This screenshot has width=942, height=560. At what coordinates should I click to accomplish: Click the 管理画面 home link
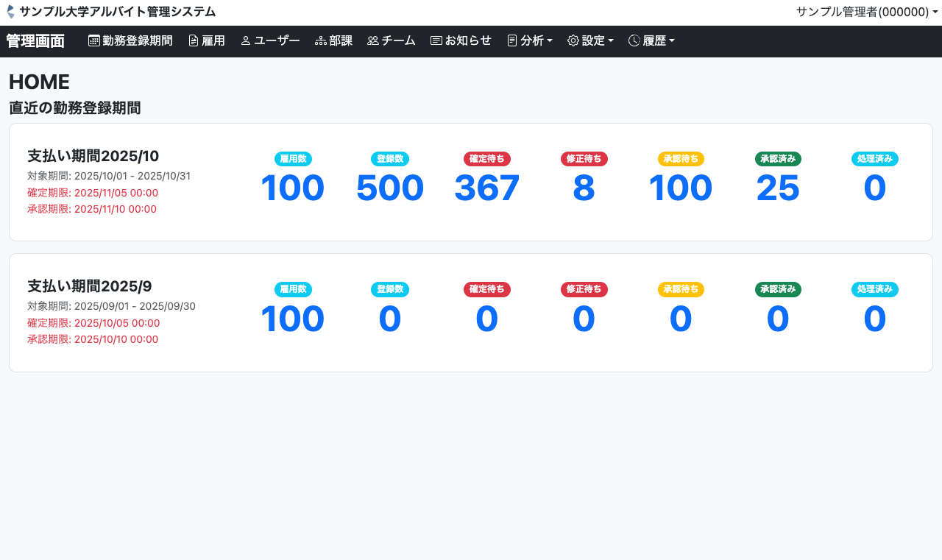tap(35, 40)
